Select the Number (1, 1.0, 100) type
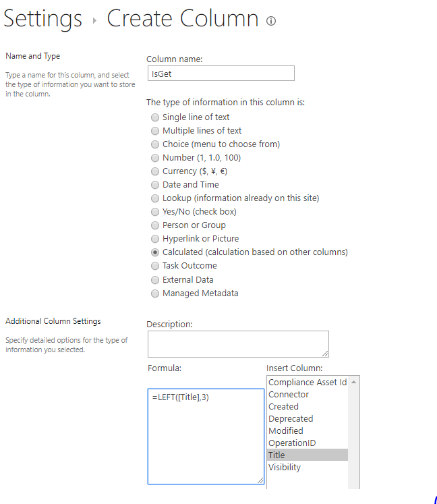Image resolution: width=437 pixels, height=504 pixels. 155,158
